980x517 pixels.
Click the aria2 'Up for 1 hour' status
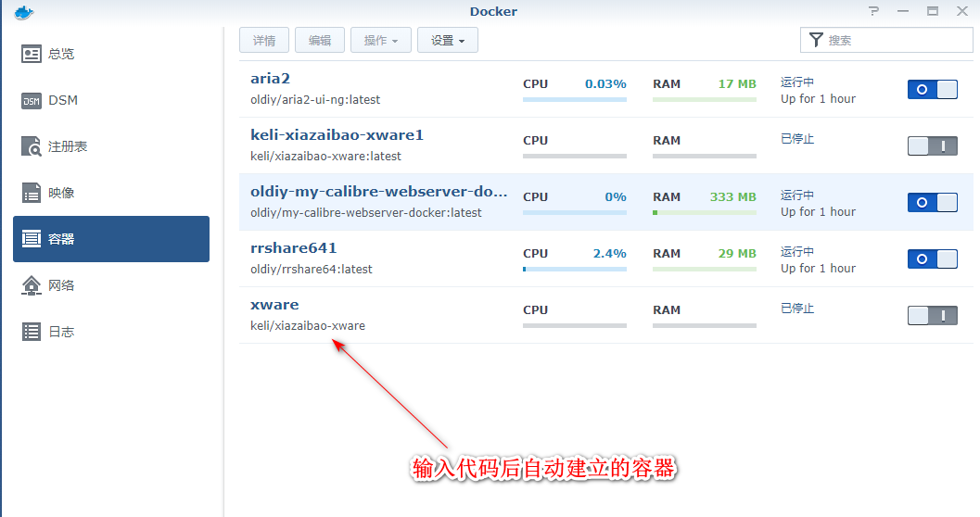[818, 98]
